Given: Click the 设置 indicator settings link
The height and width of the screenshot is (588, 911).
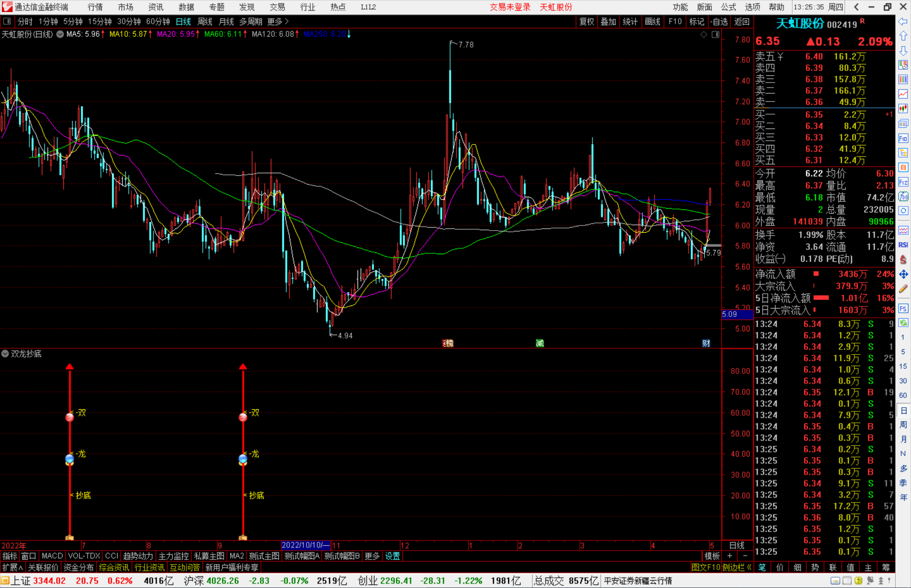Looking at the screenshot, I should [x=393, y=556].
